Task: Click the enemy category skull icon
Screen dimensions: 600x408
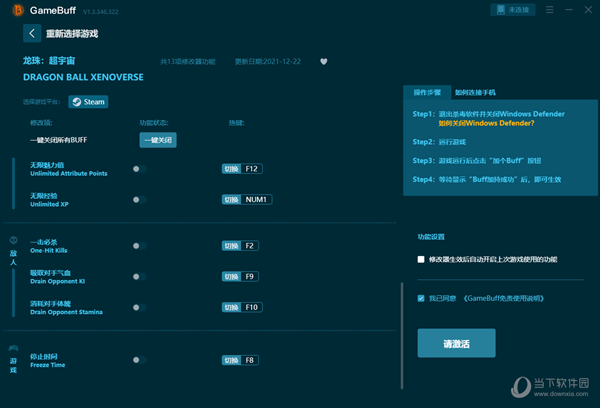Action: [13, 240]
